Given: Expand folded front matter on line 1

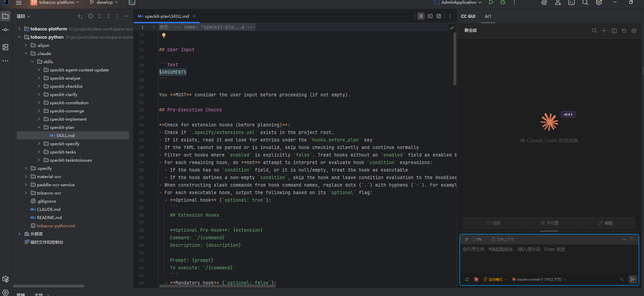Looking at the screenshot, I should pyautogui.click(x=154, y=27).
